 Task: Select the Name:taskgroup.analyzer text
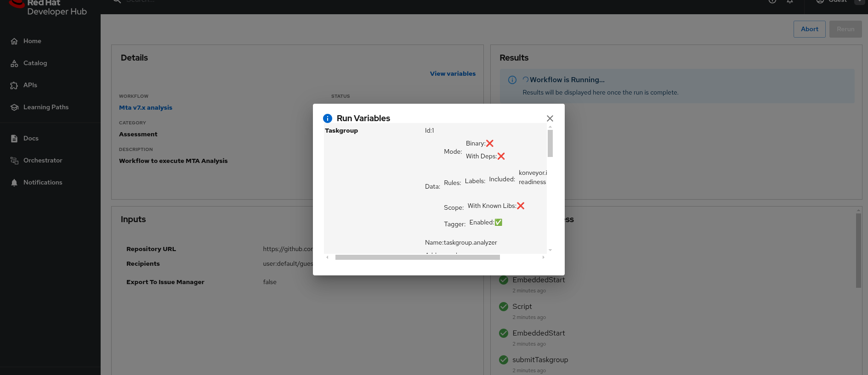(x=461, y=243)
